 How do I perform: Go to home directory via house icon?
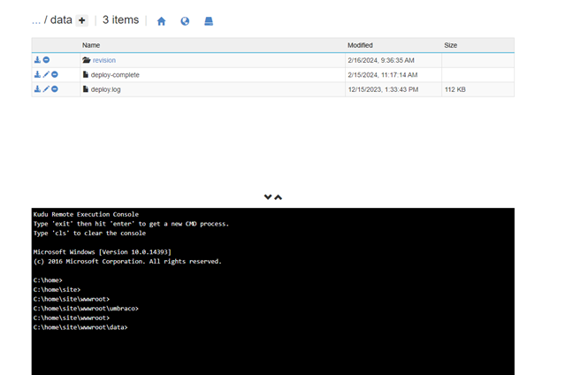tap(161, 21)
